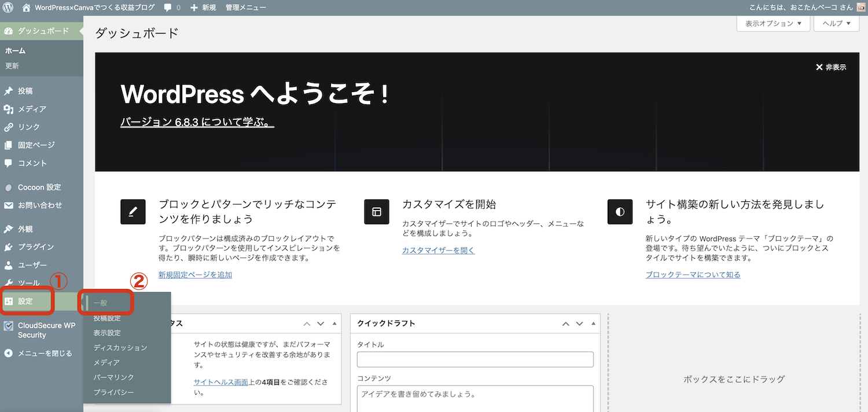Select the ユーザー user icon

click(9, 265)
